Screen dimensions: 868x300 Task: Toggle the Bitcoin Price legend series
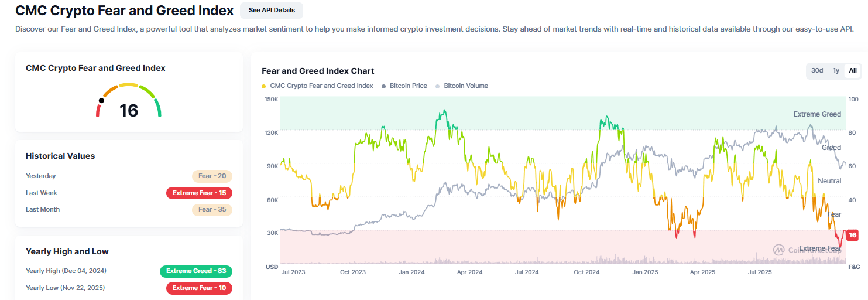pos(408,86)
